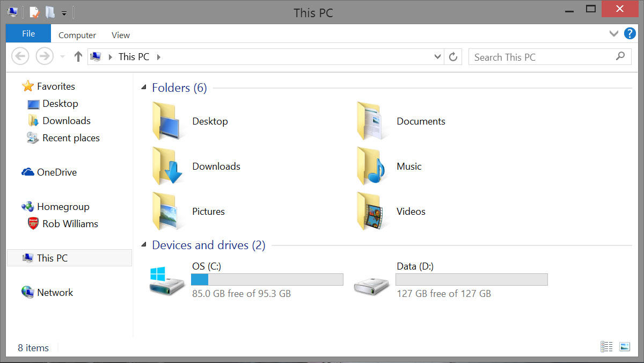This screenshot has width=644, height=363.
Task: Click the OS (C:) storage usage bar
Action: [x=267, y=279]
